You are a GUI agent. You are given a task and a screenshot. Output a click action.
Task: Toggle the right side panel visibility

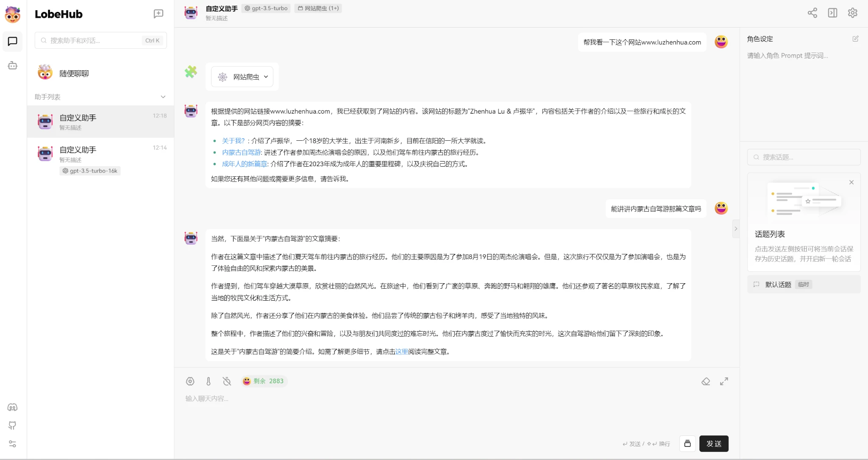(832, 13)
